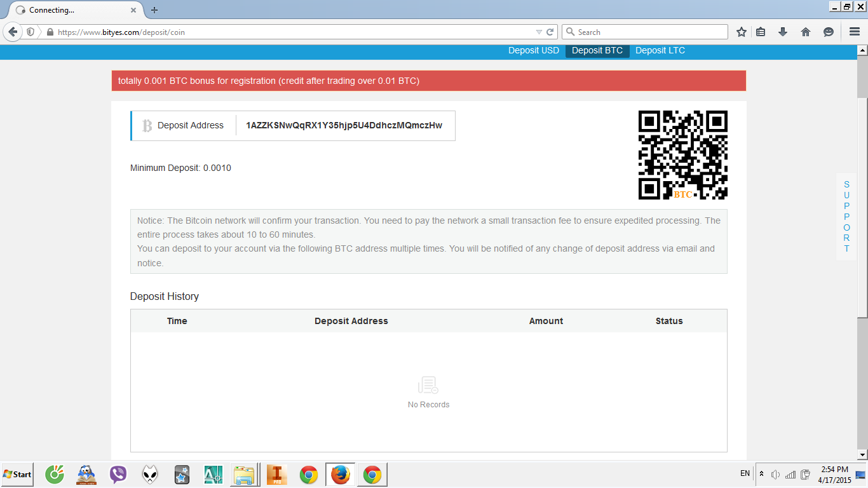868x488 pixels.
Task: Click the Amount column header
Action: click(x=546, y=321)
